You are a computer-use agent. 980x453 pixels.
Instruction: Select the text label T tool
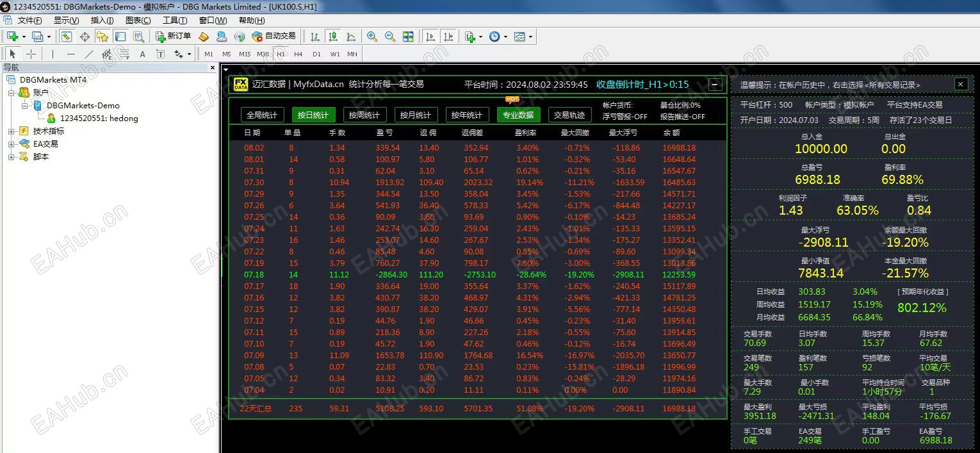(160, 54)
